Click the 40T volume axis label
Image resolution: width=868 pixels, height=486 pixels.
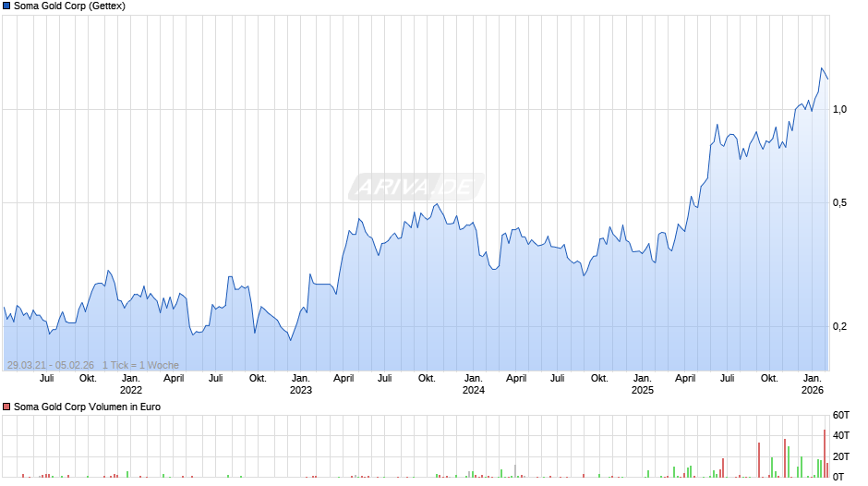841,435
